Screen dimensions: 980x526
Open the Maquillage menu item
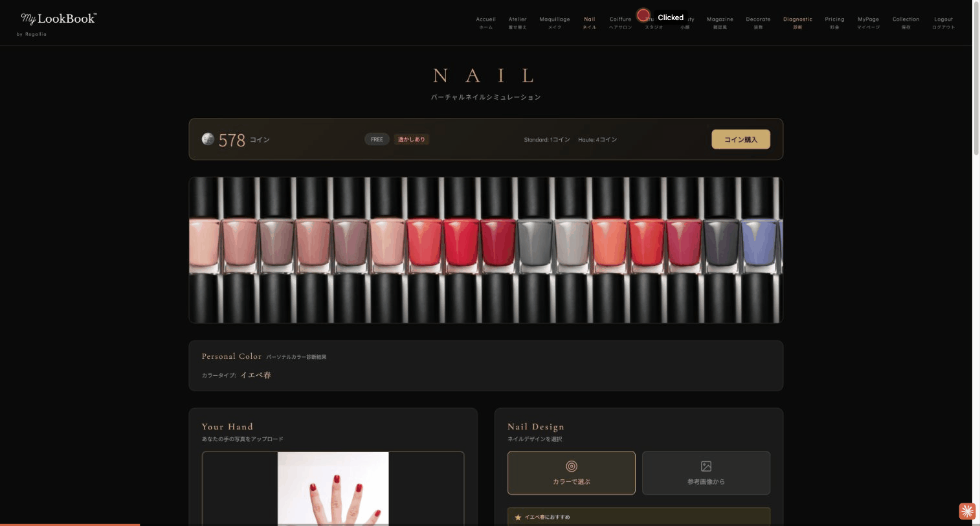click(x=555, y=23)
